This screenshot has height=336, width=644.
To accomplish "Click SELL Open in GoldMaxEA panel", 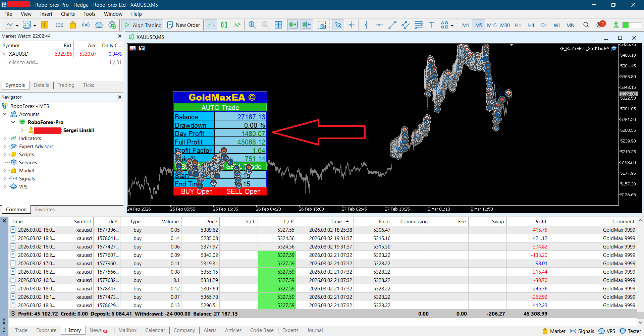I will [244, 191].
